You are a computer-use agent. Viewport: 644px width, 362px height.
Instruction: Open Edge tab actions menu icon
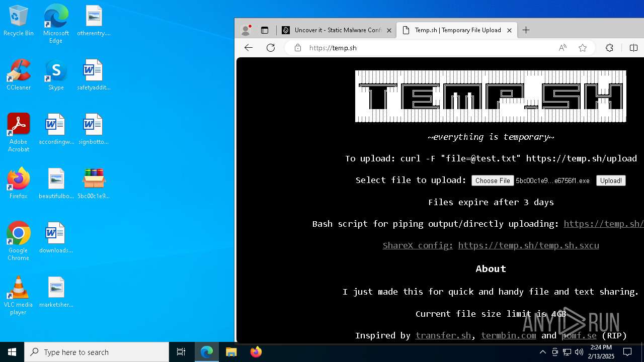[x=265, y=30]
